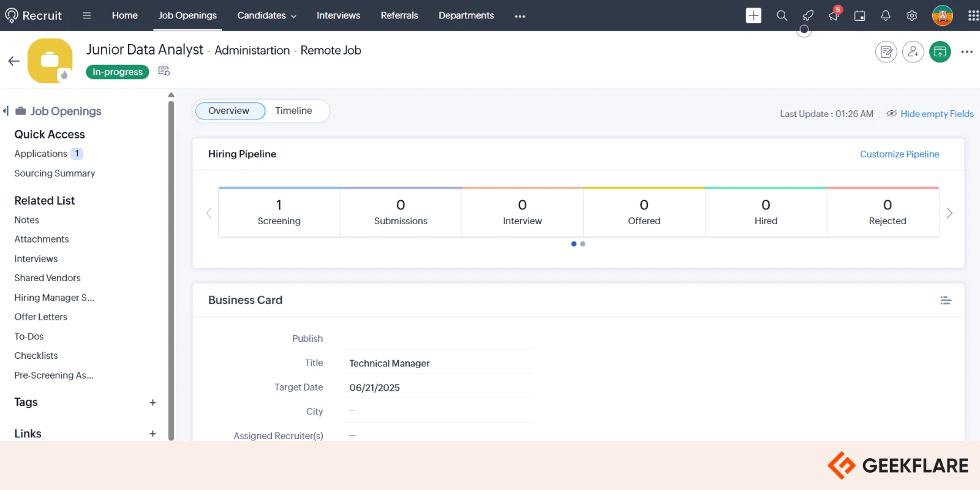Open Business Card section list icon
The image size is (980, 490).
(946, 300)
